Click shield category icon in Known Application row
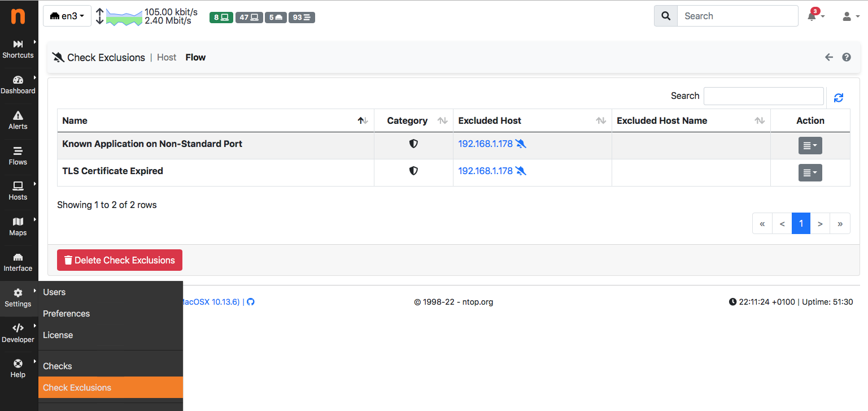The width and height of the screenshot is (868, 411). tap(413, 144)
